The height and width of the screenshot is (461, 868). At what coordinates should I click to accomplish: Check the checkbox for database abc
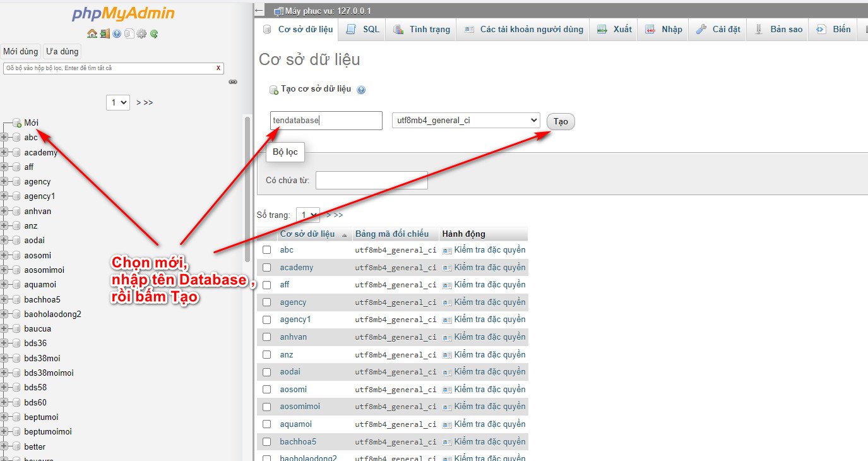click(266, 249)
